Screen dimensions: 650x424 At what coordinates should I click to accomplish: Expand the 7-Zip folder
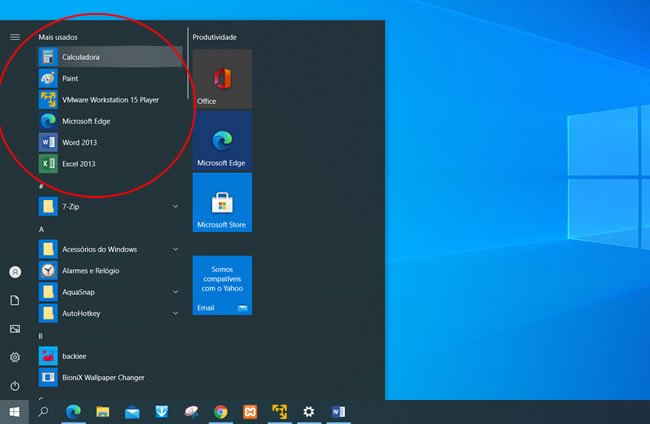click(175, 206)
